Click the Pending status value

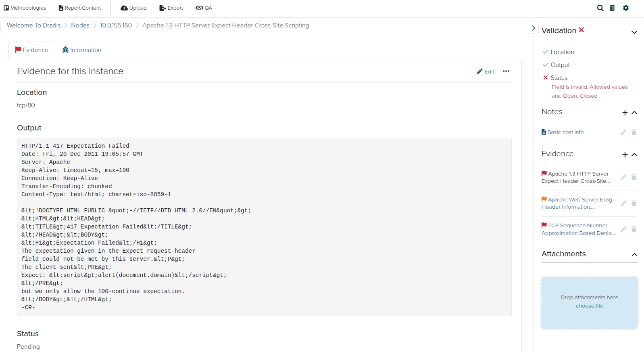pos(28,347)
